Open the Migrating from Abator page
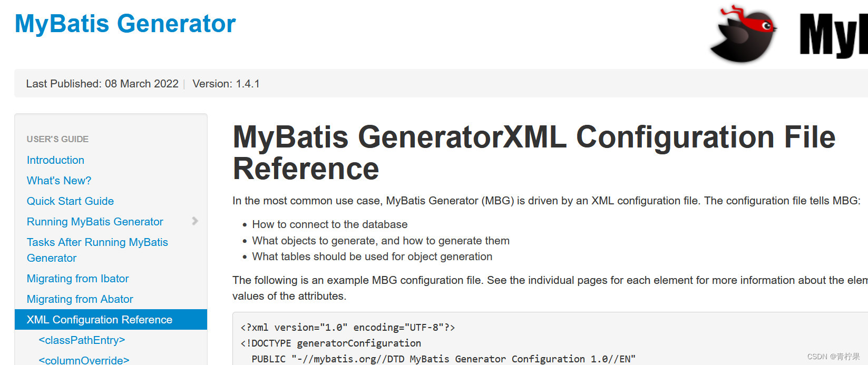The height and width of the screenshot is (365, 868). coord(80,299)
